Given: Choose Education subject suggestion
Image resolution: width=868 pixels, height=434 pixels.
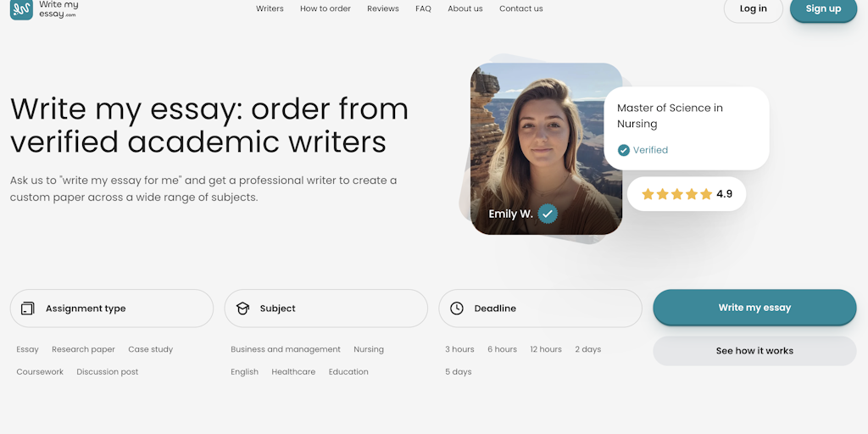Looking at the screenshot, I should 348,372.
